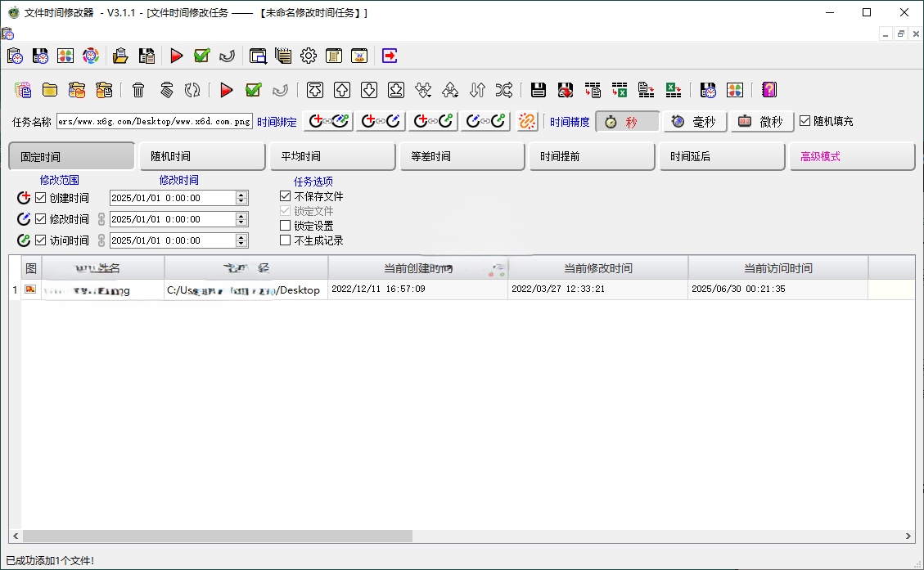924x570 pixels.
Task: Select cell 2025/06/30 00:21:35
Action: [778, 289]
